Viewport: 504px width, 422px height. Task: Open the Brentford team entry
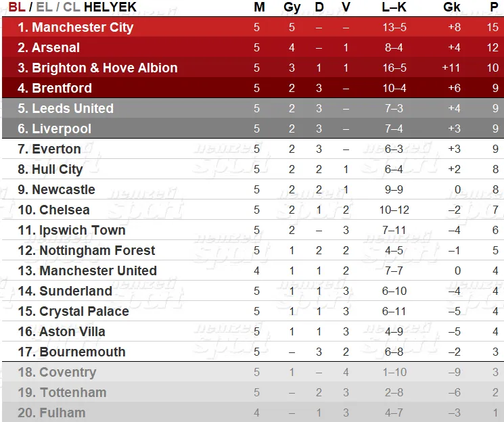click(55, 88)
